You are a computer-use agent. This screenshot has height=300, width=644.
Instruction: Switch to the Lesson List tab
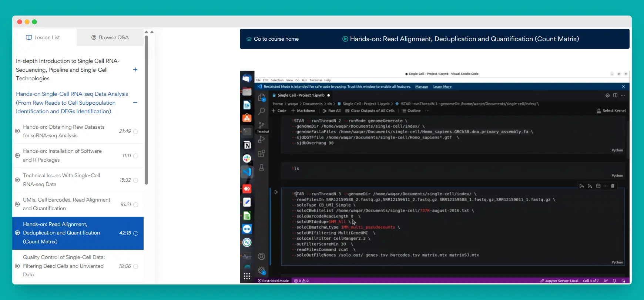point(43,37)
